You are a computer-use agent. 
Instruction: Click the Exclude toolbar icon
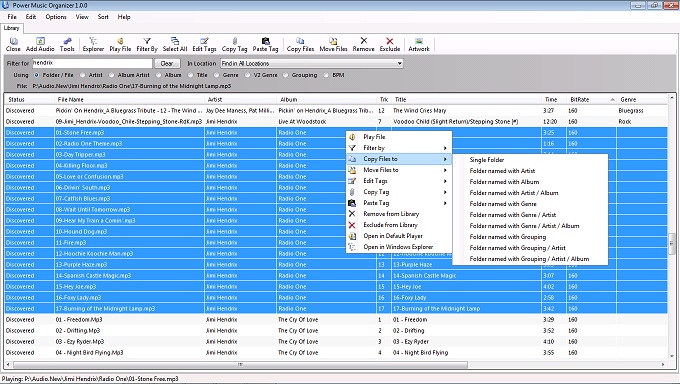(389, 45)
